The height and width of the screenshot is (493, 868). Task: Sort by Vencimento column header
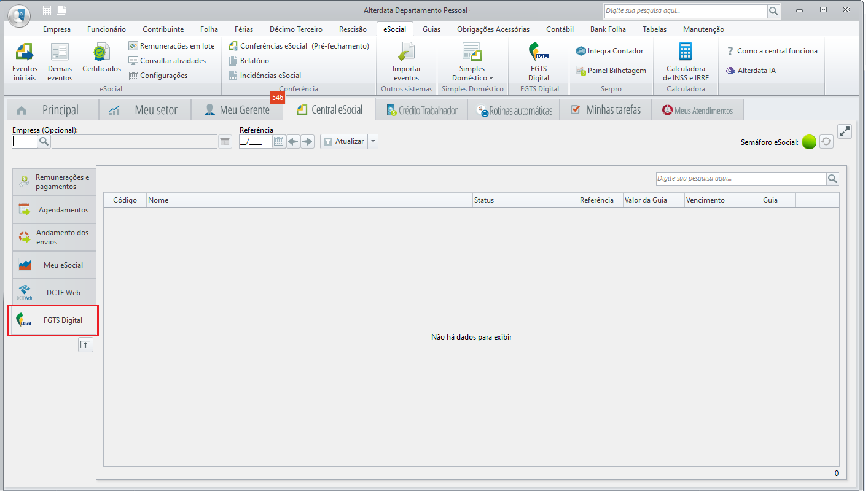[x=715, y=200]
